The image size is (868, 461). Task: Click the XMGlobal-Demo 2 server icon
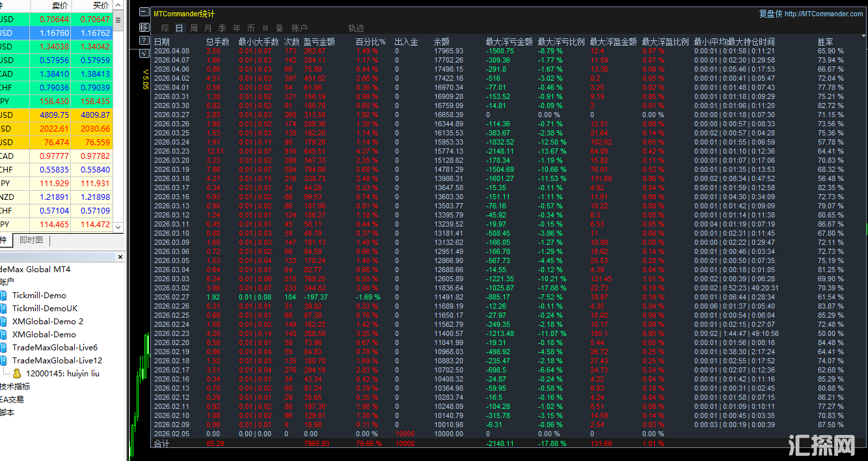pos(3,321)
